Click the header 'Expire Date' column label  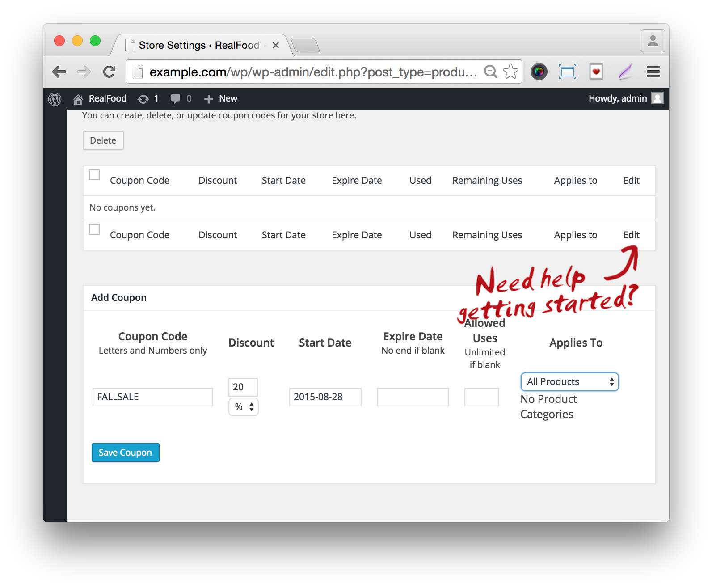pyautogui.click(x=357, y=181)
